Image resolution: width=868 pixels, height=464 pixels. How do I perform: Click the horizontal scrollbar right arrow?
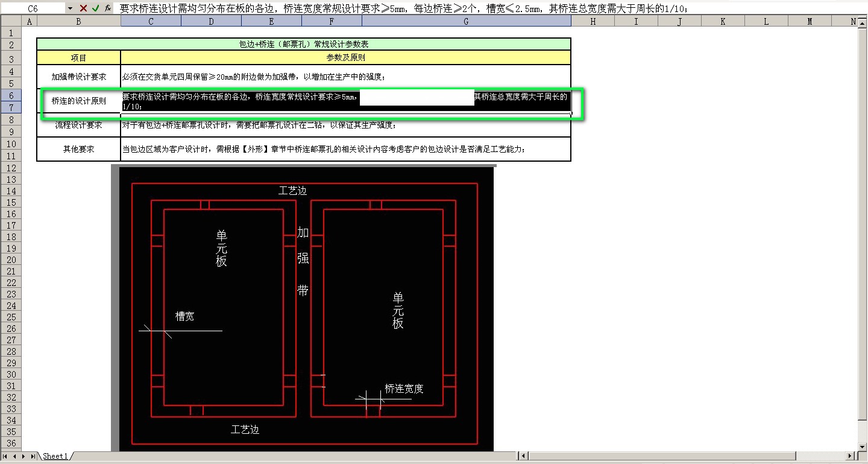point(851,456)
